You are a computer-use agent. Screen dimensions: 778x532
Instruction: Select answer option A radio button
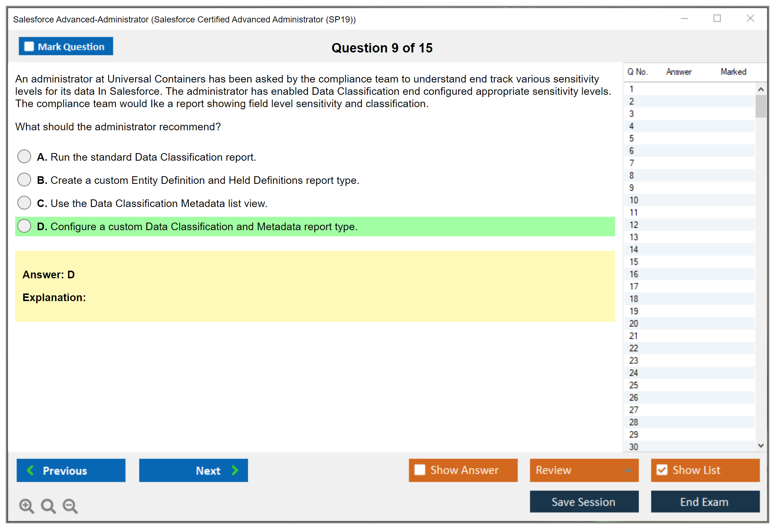click(24, 157)
